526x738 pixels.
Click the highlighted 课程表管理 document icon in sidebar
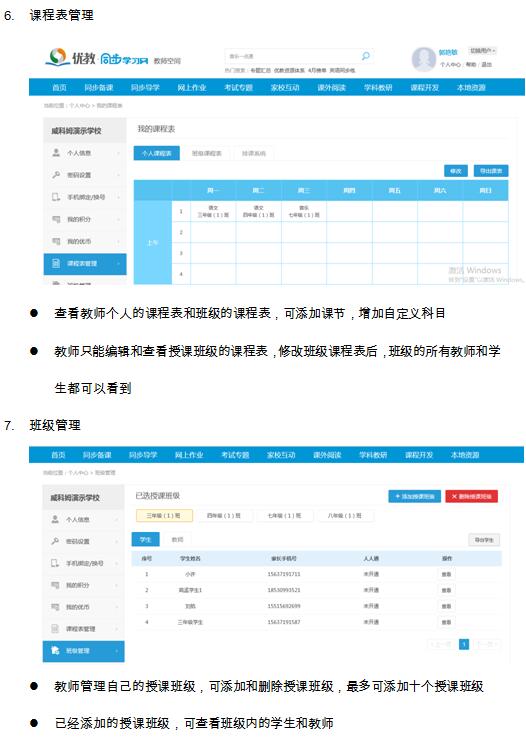(56, 263)
